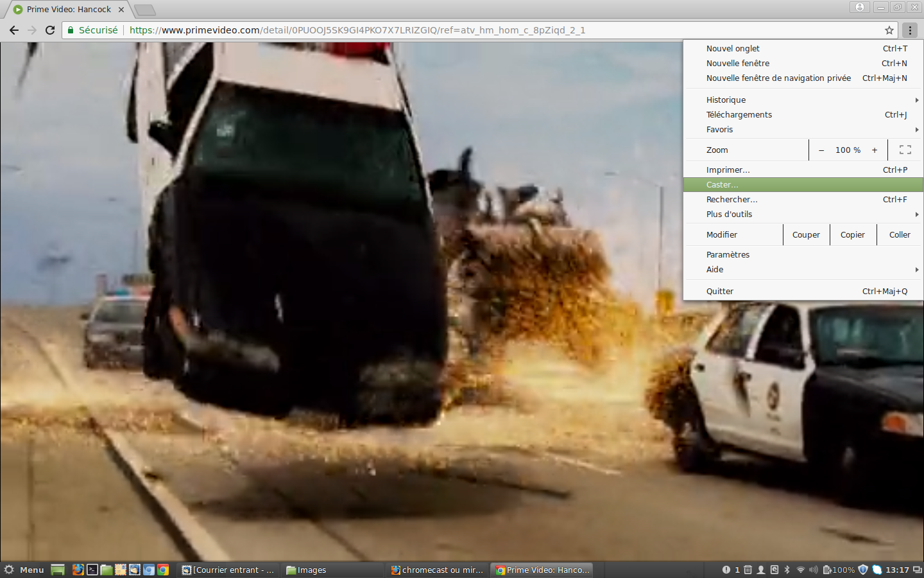Decrease zoom with the minus button

pyautogui.click(x=821, y=150)
